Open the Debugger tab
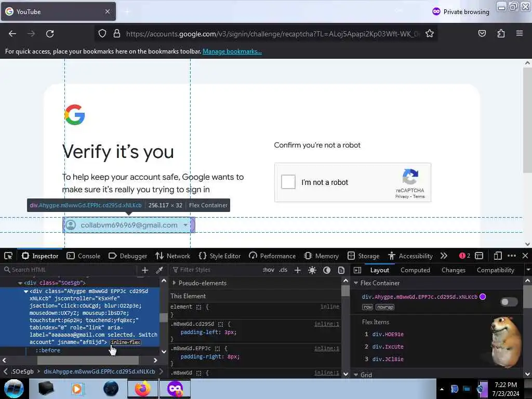532x399 pixels. (128, 256)
